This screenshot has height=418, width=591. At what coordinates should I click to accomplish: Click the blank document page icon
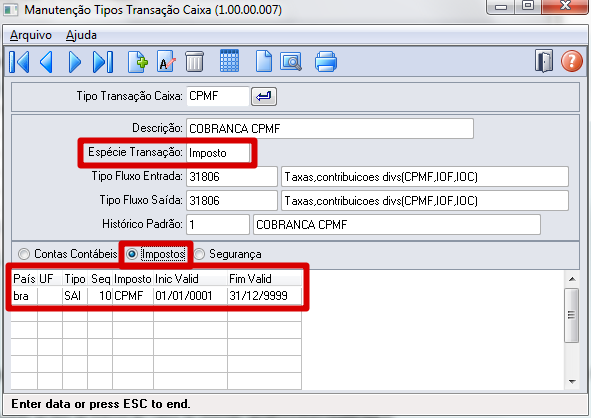263,61
